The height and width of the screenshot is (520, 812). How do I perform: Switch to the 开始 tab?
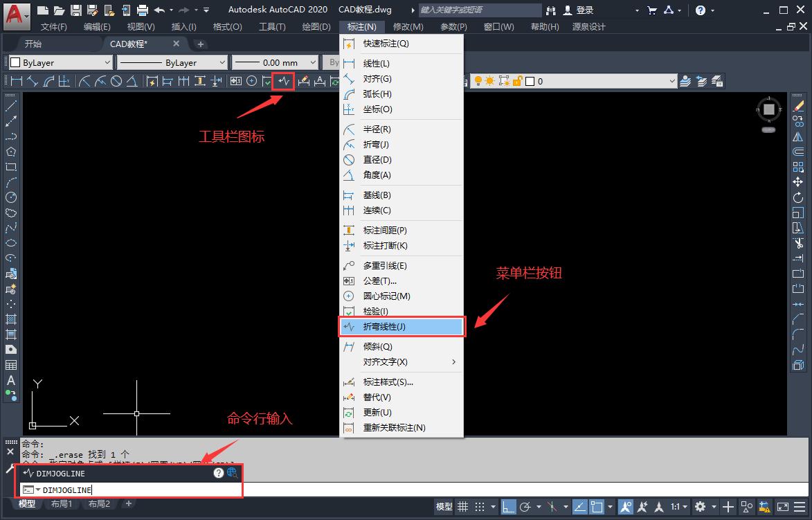[33, 44]
